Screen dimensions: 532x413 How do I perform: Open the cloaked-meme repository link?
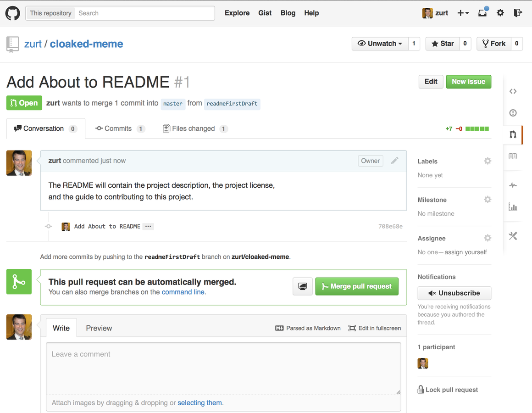[87, 44]
